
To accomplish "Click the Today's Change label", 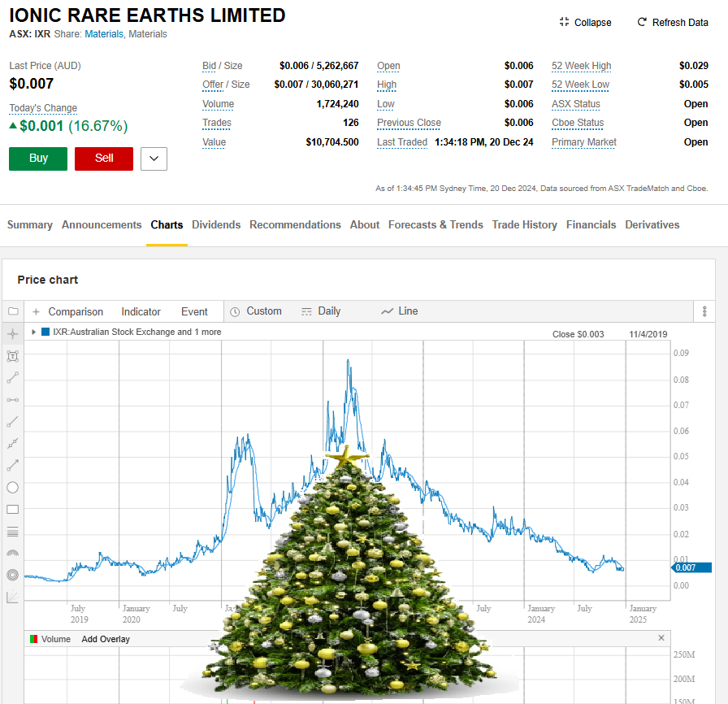I will (x=43, y=108).
